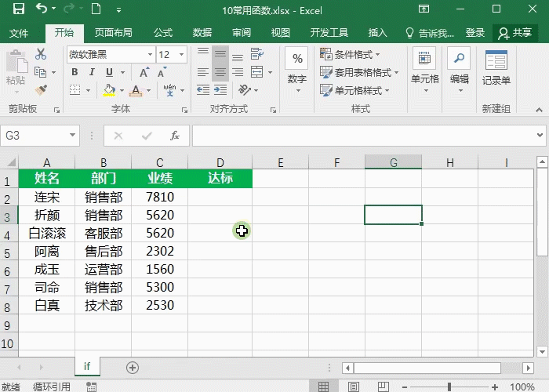Switch to the 开发工具 tab
Image resolution: width=549 pixels, height=392 pixels.
(x=329, y=33)
